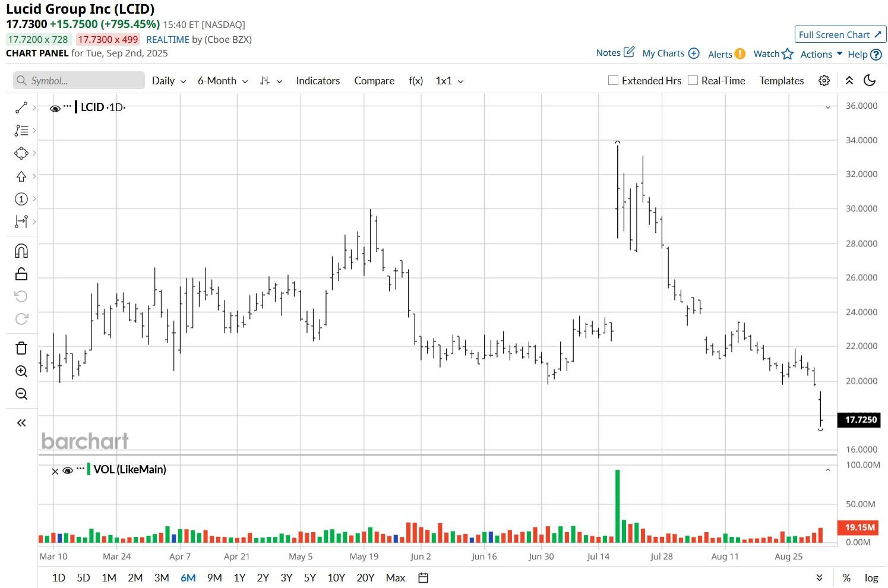Open the Alerts notification icon

coord(740,53)
